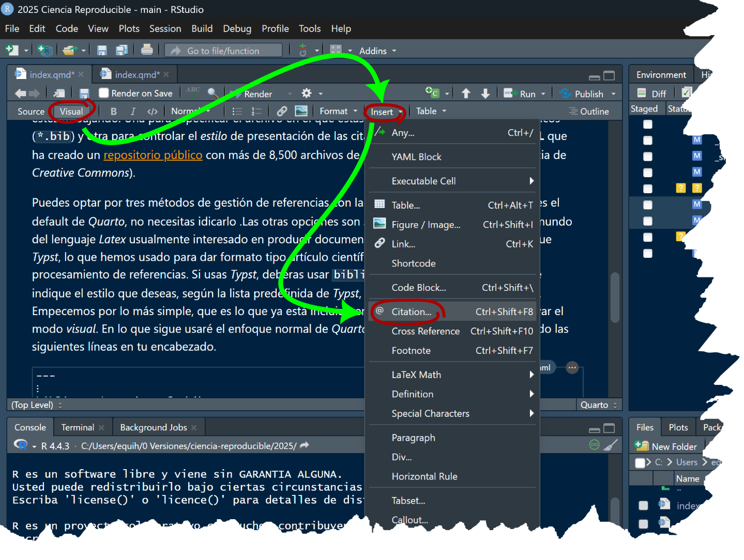Enable Render on Save checkbox
The image size is (744, 560).
104,94
